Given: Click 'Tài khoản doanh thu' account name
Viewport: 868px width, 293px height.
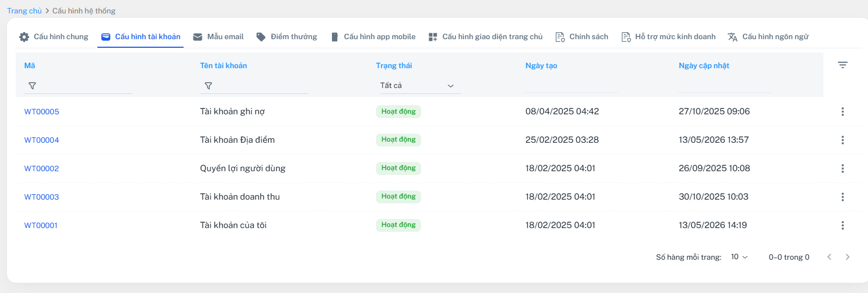Looking at the screenshot, I should (240, 197).
